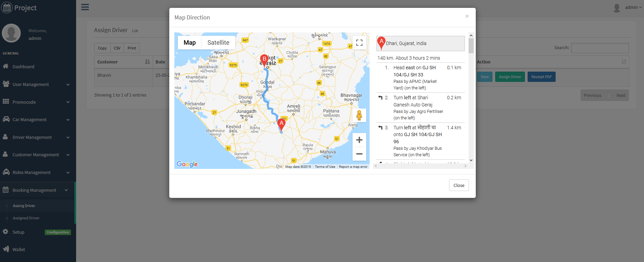Click the directions panel vertical scrollbar thumb
This screenshot has width=644, height=262.
point(471,46)
